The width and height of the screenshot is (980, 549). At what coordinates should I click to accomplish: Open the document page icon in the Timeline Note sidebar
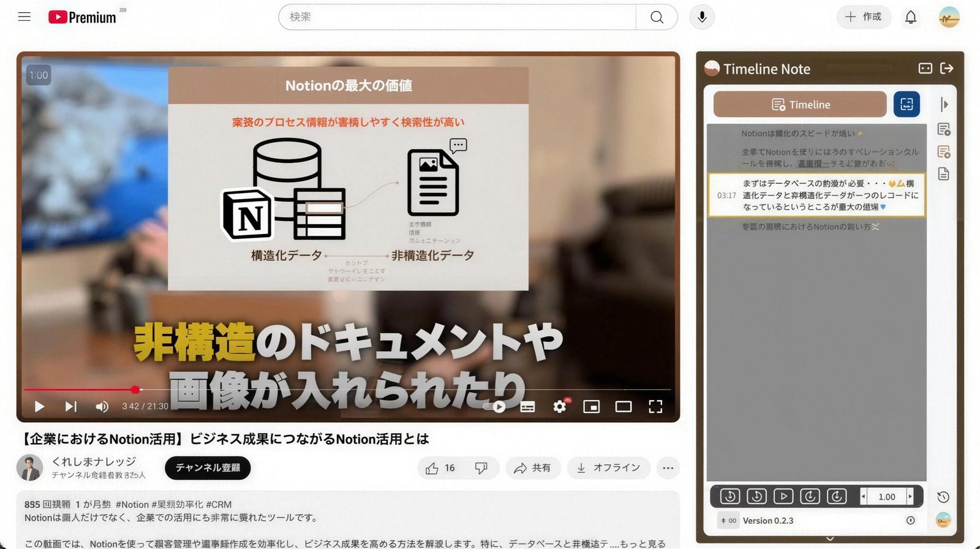tap(944, 173)
